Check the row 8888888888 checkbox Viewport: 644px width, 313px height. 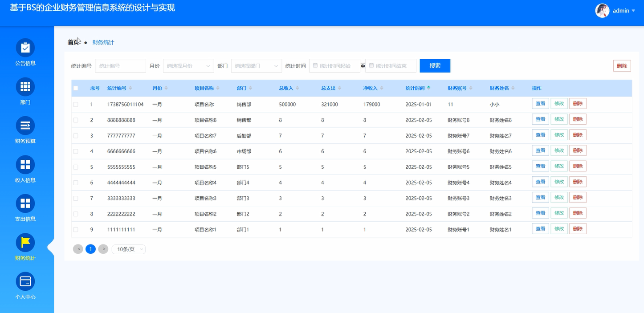[x=76, y=120]
